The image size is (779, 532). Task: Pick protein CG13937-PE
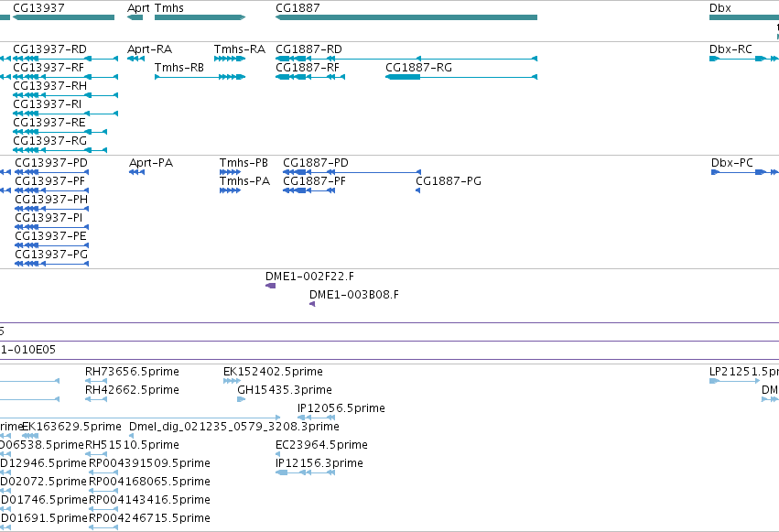click(50, 236)
